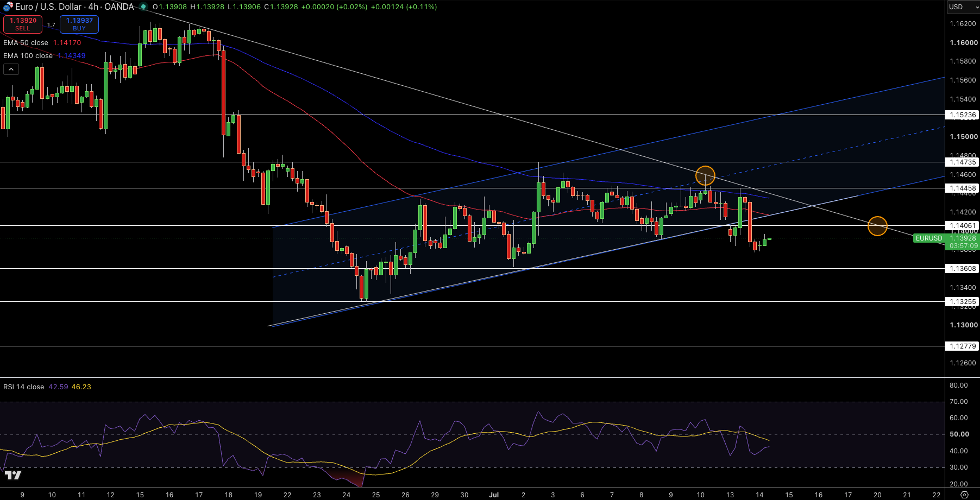Click the 1.13000 price scale label
Image resolution: width=980 pixels, height=500 pixels.
(963, 325)
